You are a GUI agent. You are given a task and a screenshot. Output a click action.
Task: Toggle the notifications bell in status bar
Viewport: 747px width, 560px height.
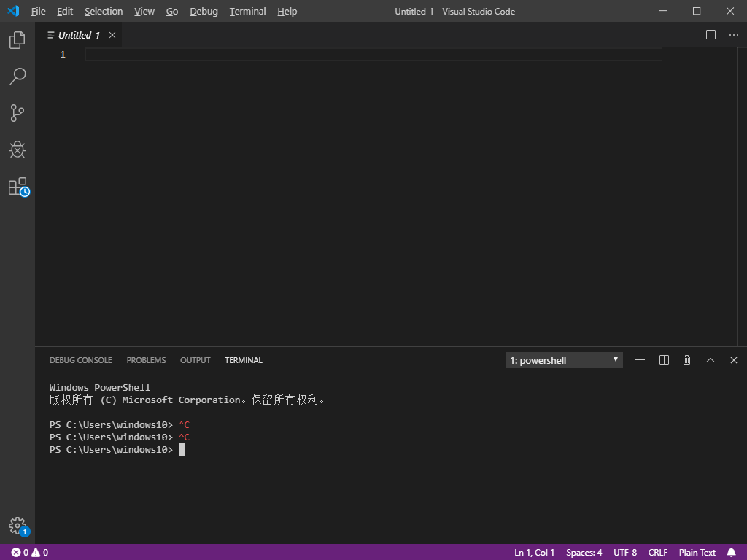tap(732, 552)
